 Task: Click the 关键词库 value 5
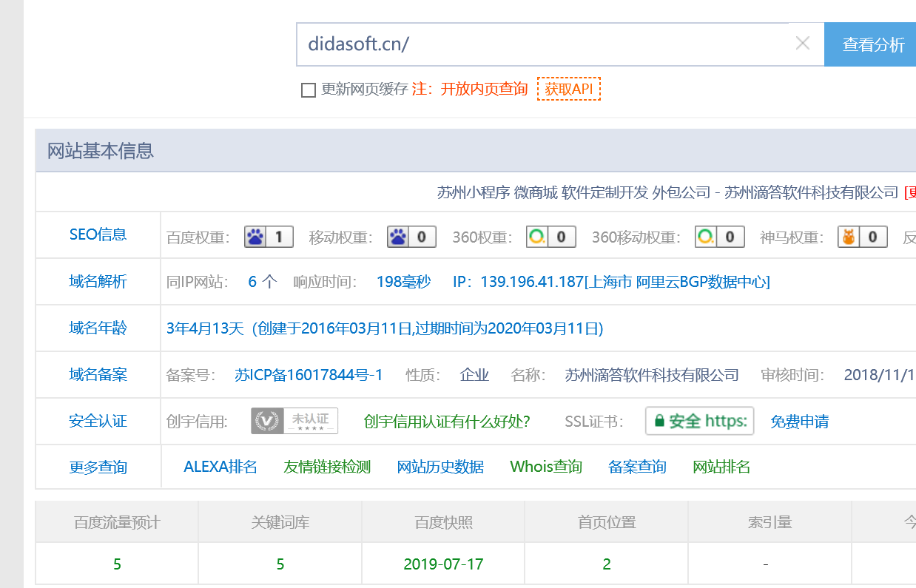coord(280,564)
